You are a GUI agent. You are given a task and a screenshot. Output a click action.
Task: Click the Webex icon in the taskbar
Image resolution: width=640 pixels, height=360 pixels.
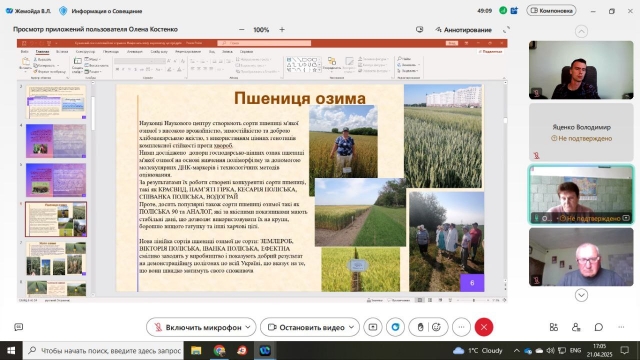[x=265, y=351]
